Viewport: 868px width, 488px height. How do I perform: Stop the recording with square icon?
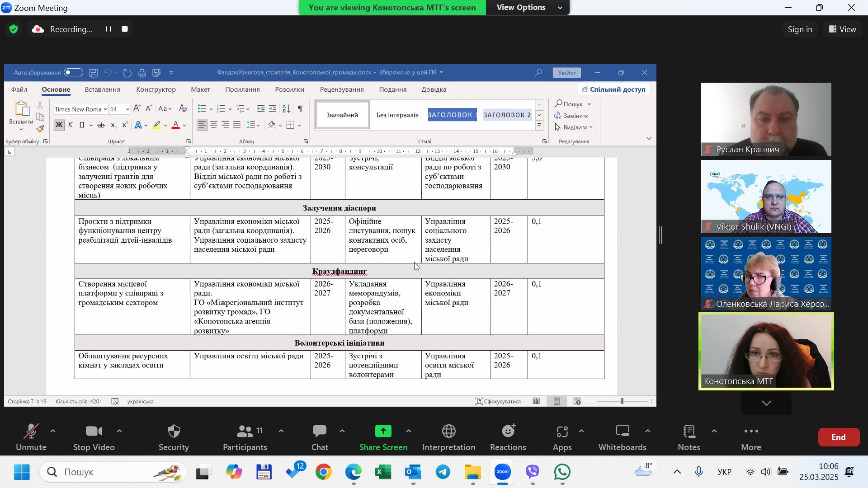pos(125,29)
